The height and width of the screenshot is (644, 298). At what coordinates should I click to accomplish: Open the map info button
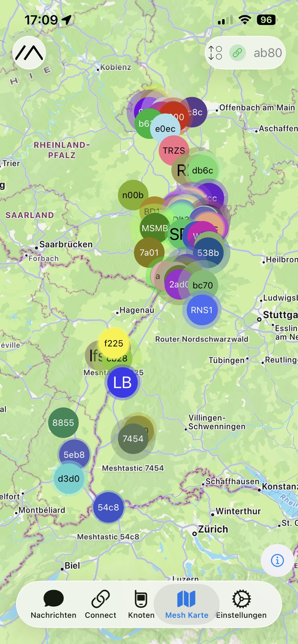pos(277,560)
